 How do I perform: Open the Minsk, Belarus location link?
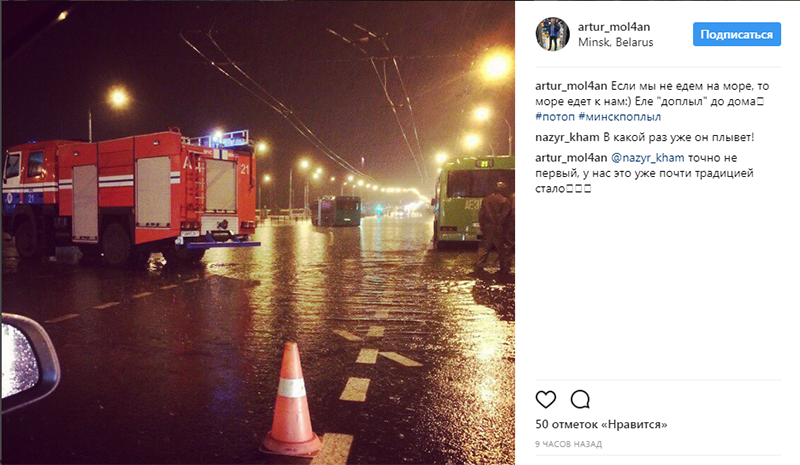615,42
